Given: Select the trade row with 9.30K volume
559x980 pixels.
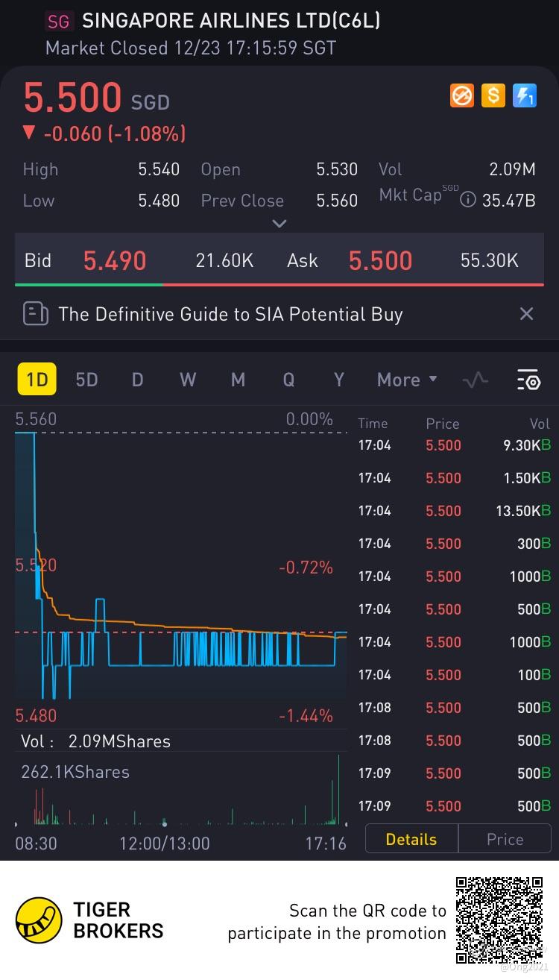Looking at the screenshot, I should point(455,445).
